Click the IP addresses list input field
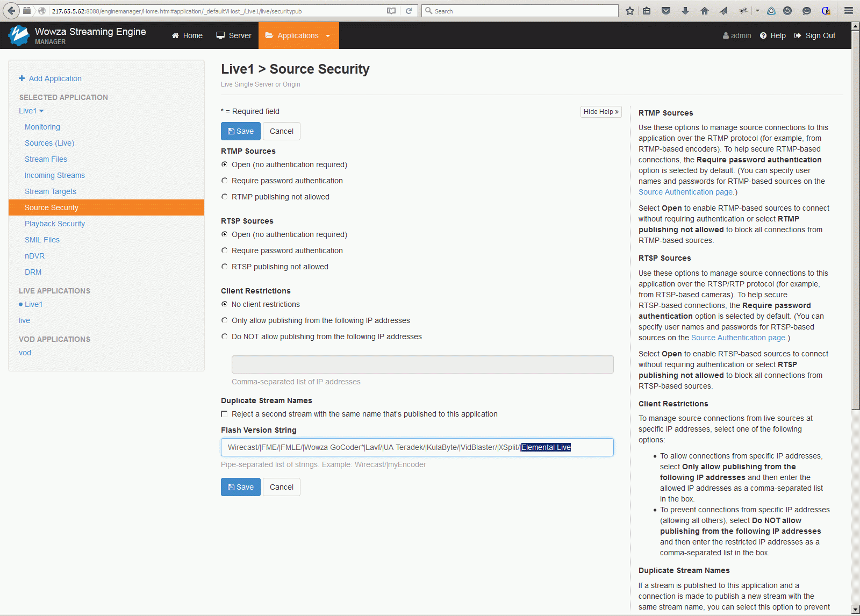860x616 pixels. click(x=422, y=364)
